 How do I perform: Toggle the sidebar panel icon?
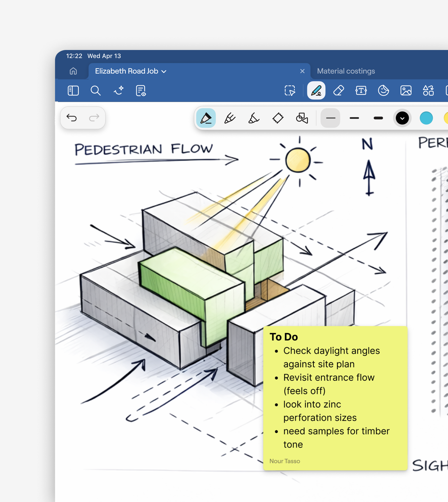pos(73,90)
